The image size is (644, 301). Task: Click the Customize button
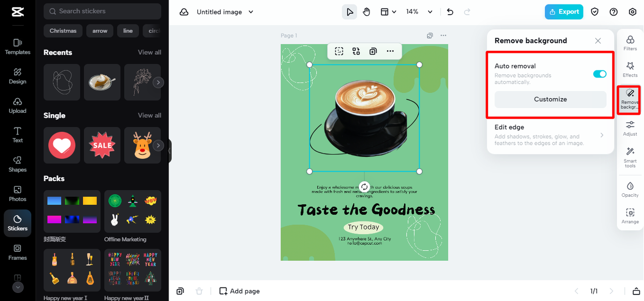(550, 99)
